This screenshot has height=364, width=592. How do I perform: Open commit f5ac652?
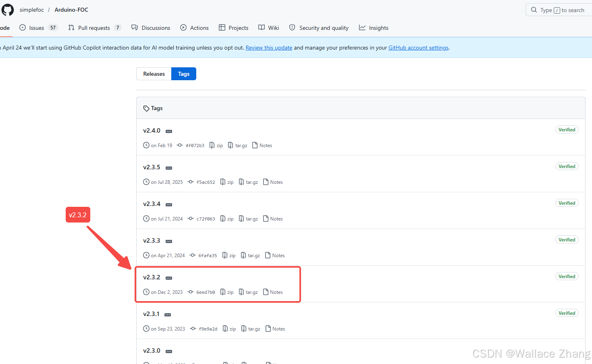[x=201, y=182]
